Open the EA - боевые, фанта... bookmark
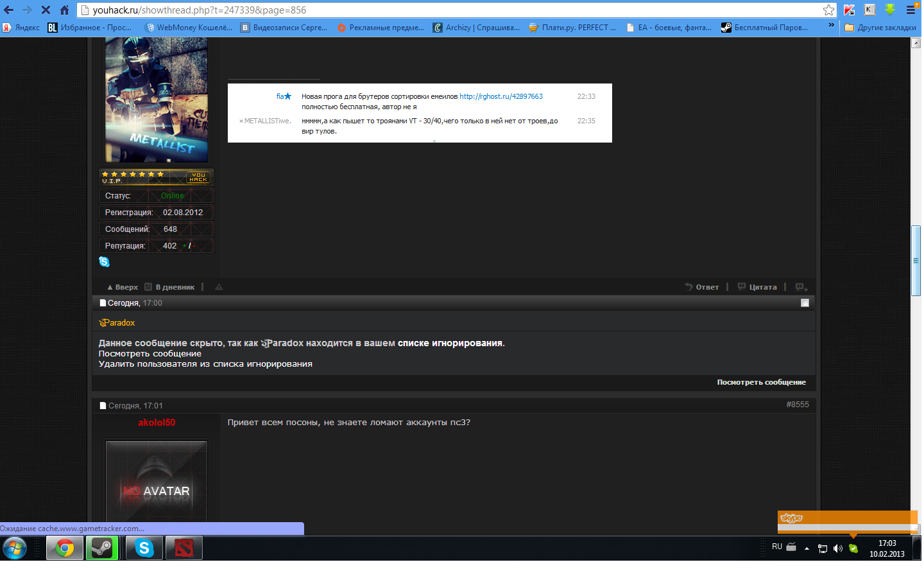Image resolution: width=924 pixels, height=578 pixels. [x=669, y=28]
